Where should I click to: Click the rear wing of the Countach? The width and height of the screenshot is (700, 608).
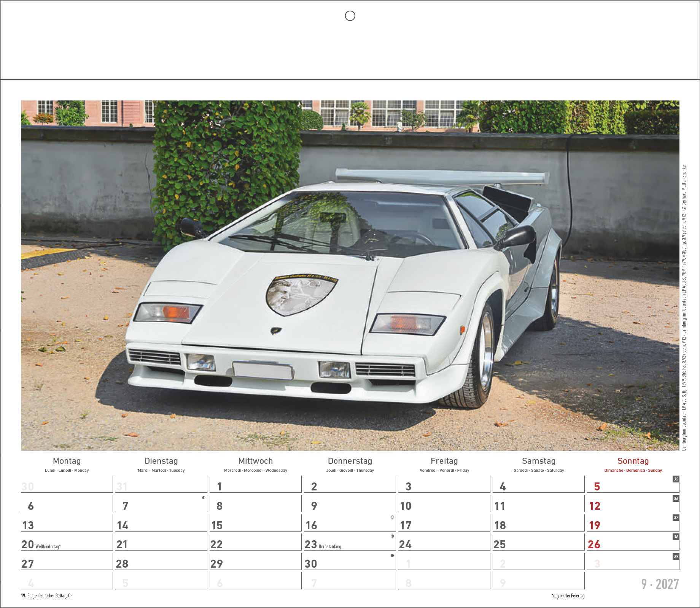(442, 177)
